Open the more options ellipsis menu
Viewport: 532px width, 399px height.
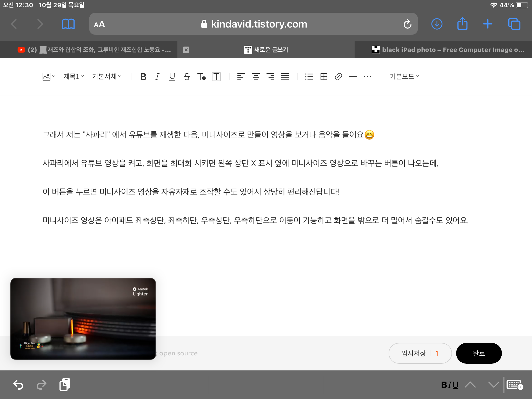point(367,77)
